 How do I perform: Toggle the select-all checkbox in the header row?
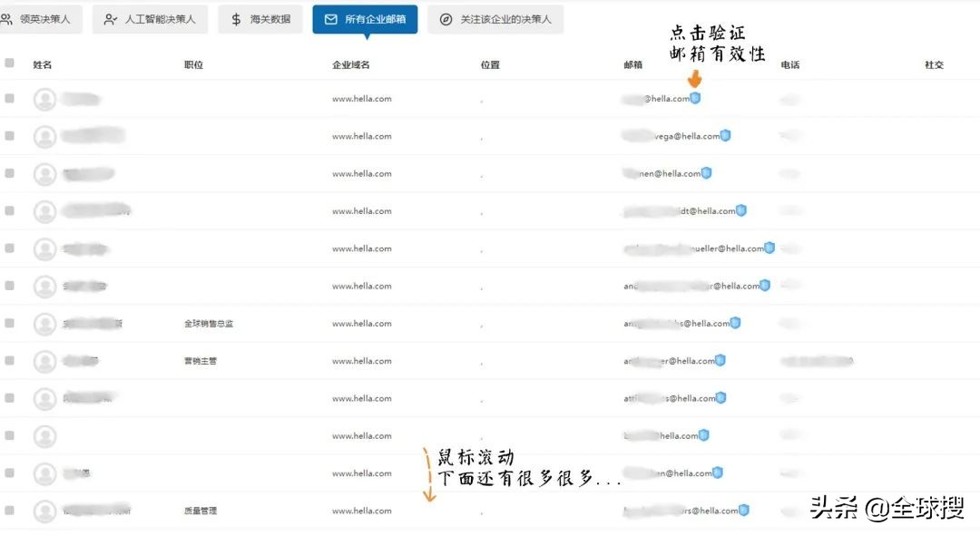11,64
